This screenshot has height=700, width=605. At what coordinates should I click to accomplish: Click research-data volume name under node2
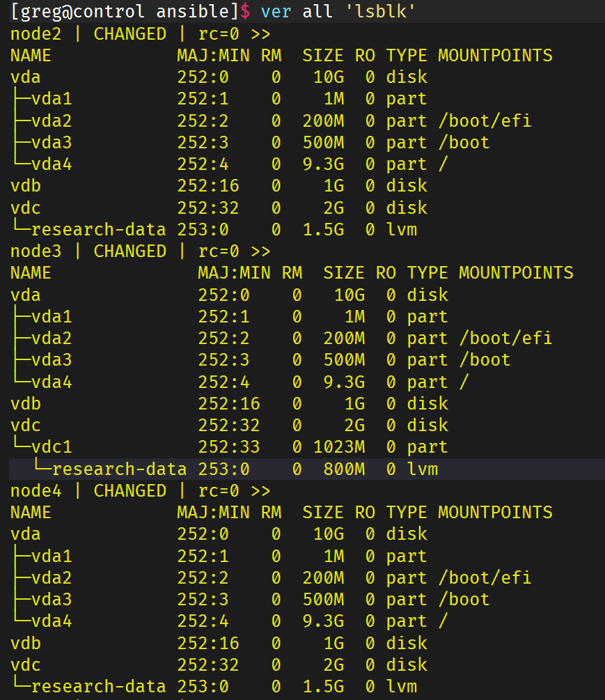[x=98, y=230]
